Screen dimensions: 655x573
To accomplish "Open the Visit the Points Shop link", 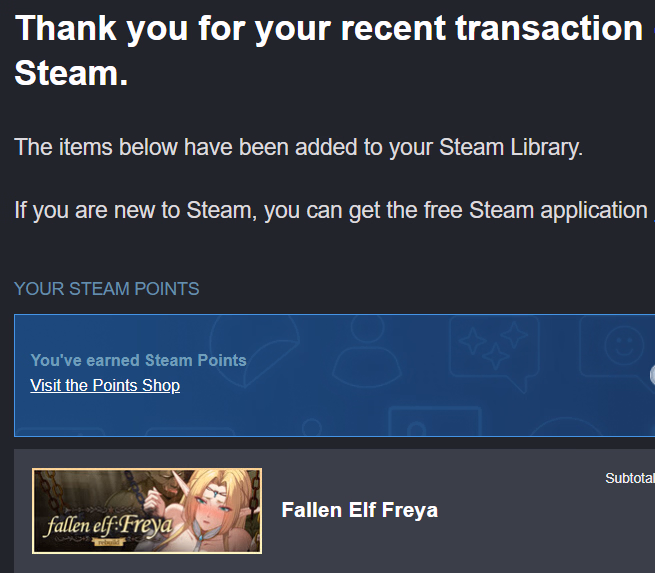I will [x=105, y=385].
